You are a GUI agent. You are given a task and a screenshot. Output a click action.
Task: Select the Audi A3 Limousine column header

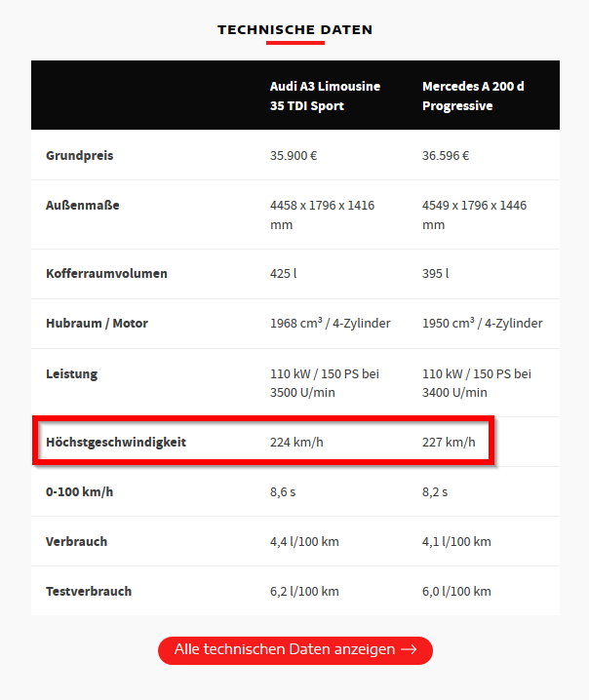click(x=325, y=96)
